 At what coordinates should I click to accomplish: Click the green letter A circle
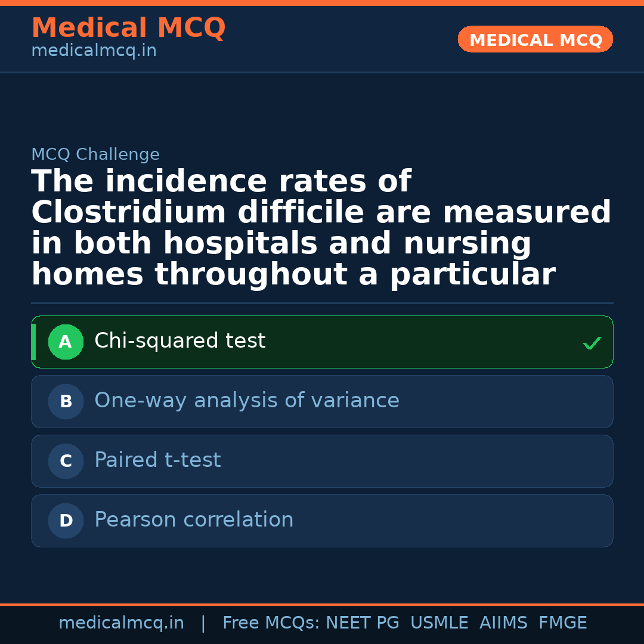point(66,342)
